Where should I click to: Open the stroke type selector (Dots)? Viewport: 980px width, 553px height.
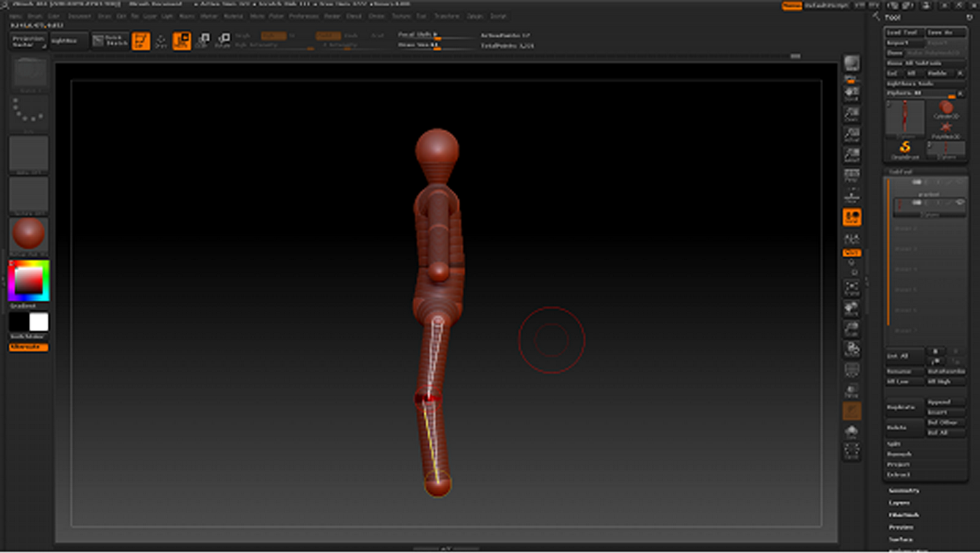[x=28, y=114]
